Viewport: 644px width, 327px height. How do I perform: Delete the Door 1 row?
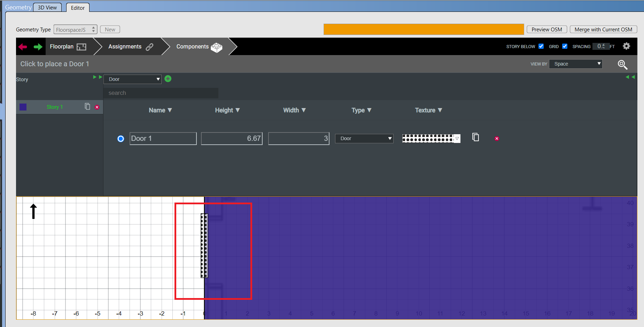coord(497,138)
